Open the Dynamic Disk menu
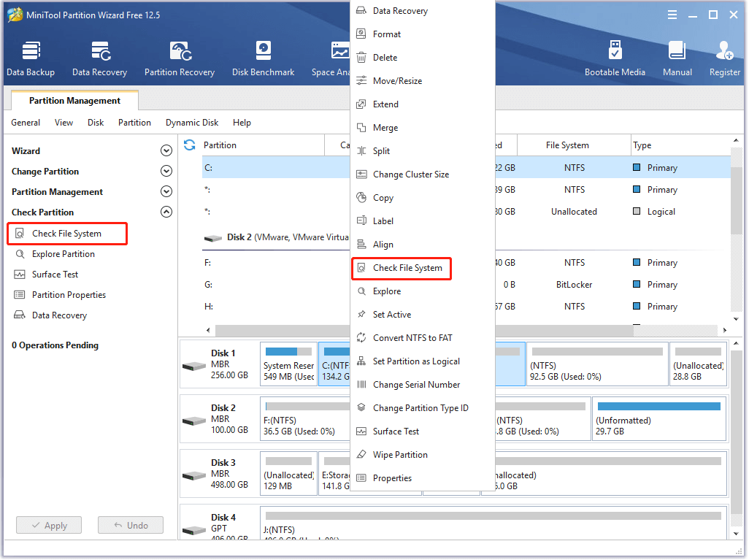 [191, 123]
